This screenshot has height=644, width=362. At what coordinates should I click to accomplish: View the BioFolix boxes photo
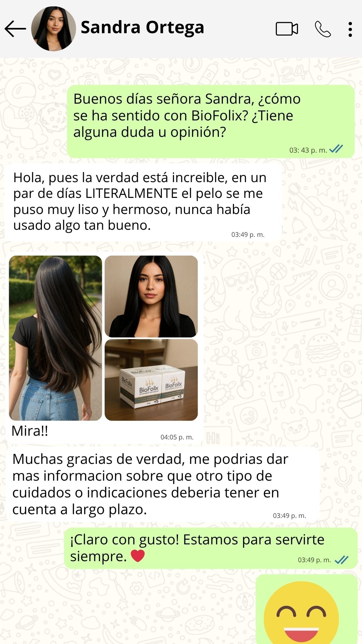(151, 380)
